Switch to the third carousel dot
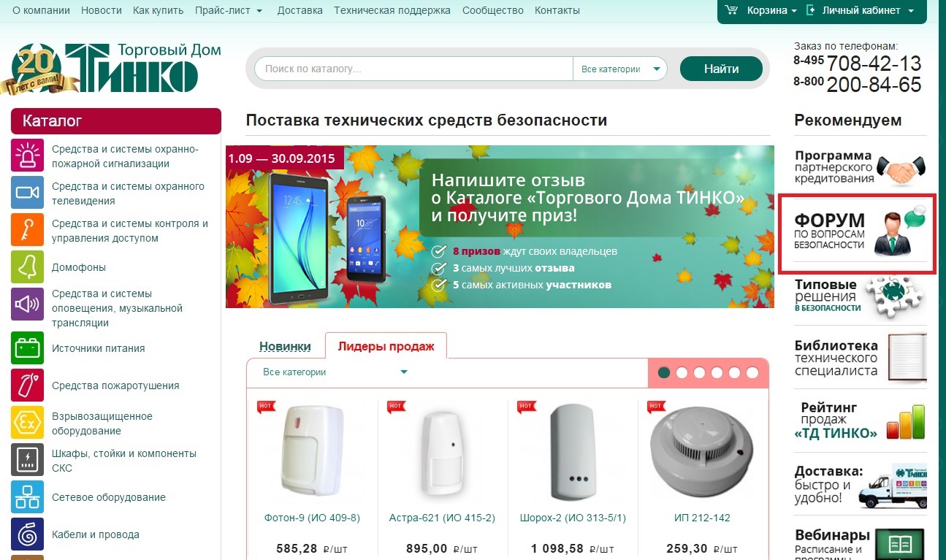 pyautogui.click(x=699, y=372)
